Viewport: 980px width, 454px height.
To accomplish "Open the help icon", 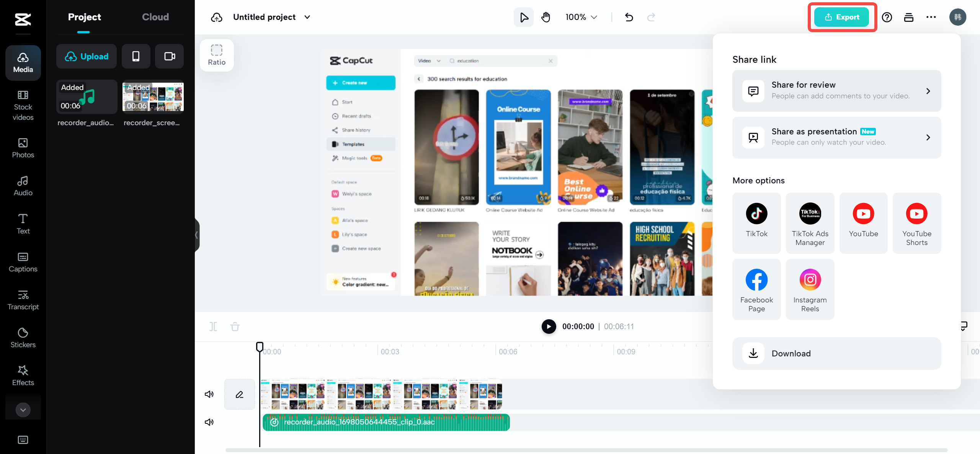I will pyautogui.click(x=887, y=17).
